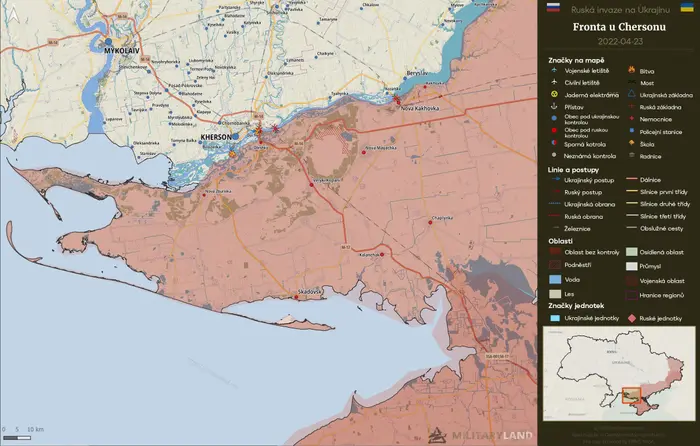Click the nuclear power plant legend icon

pos(554,95)
